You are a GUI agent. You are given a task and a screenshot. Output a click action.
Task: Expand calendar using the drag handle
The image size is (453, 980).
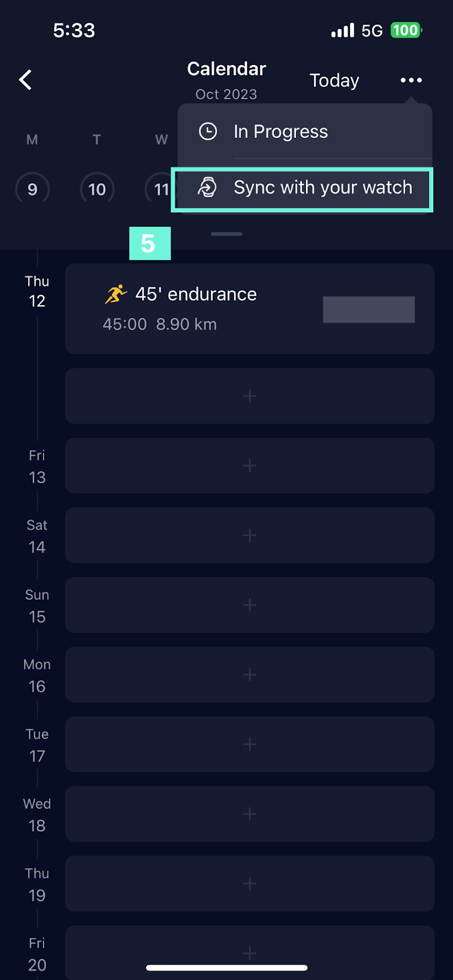(226, 234)
